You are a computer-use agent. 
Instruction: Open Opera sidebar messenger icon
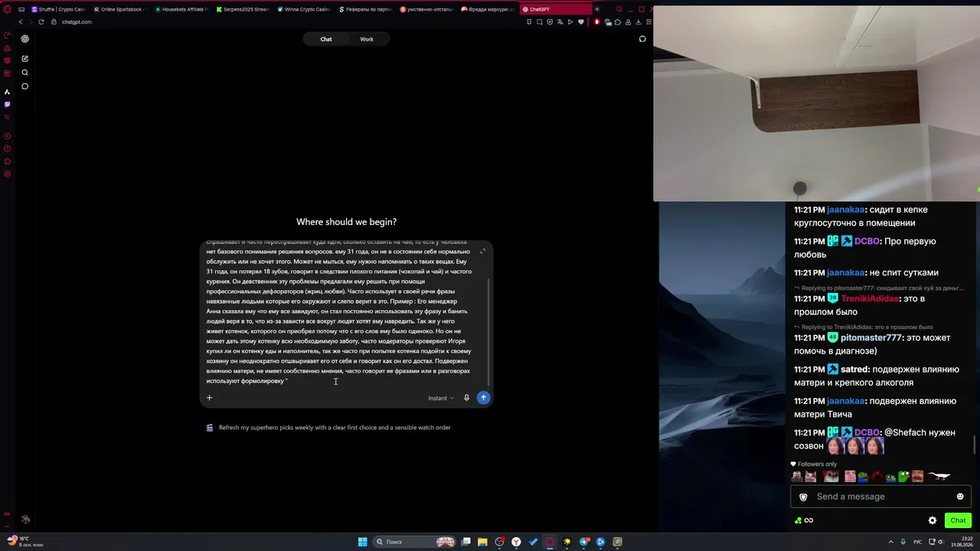click(x=7, y=104)
